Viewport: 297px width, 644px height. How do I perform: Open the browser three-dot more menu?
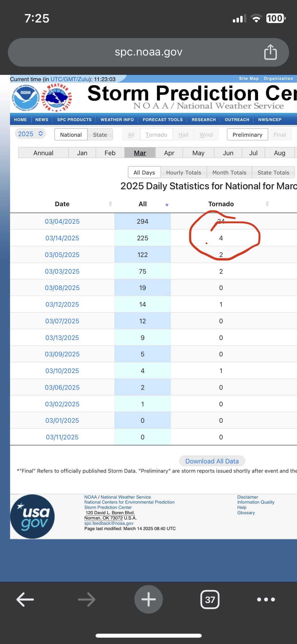click(x=266, y=599)
